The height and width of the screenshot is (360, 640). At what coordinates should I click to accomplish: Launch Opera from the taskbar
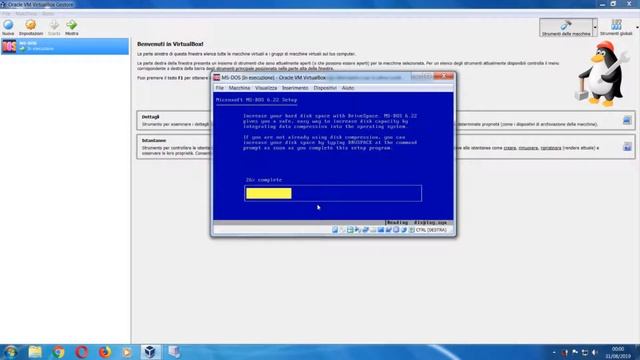(81, 352)
